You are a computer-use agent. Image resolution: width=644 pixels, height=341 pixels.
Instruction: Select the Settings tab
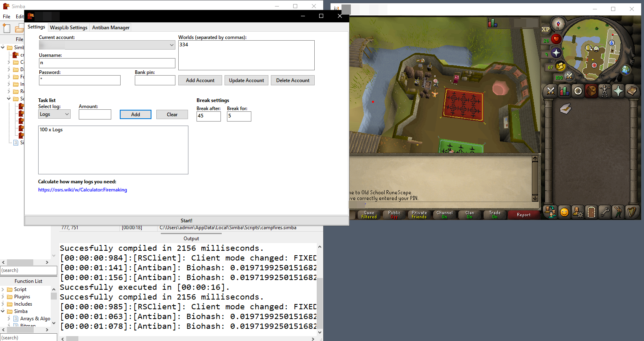click(36, 27)
